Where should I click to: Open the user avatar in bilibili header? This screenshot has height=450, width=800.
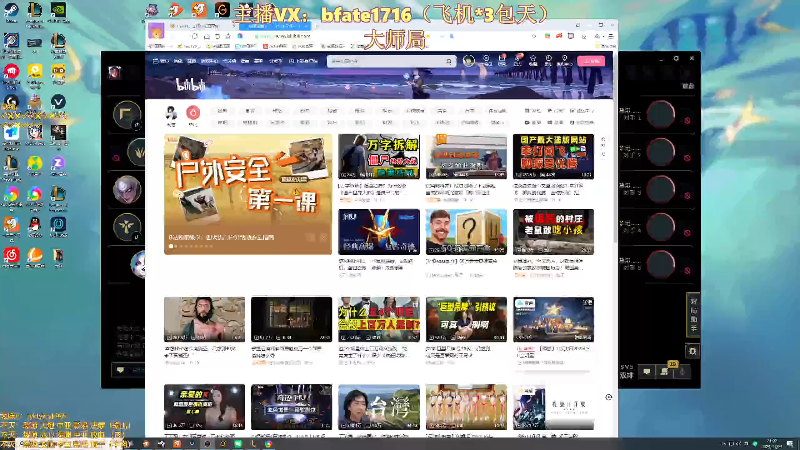(469, 61)
